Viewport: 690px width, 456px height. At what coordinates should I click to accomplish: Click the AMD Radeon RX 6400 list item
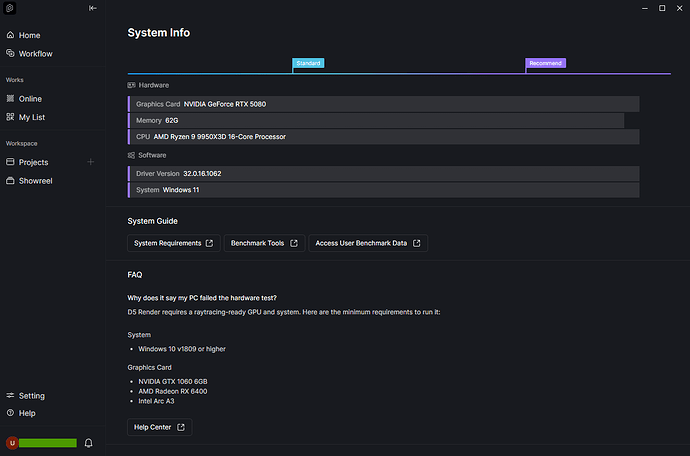(172, 391)
